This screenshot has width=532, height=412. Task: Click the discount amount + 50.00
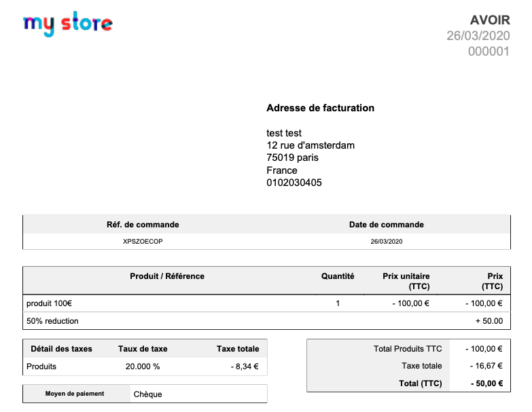489,321
